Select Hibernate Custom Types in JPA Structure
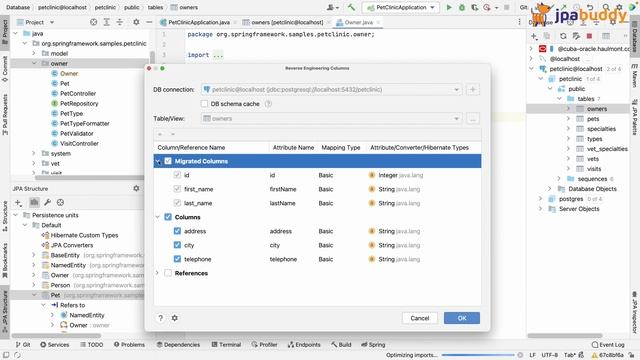 coord(84,235)
